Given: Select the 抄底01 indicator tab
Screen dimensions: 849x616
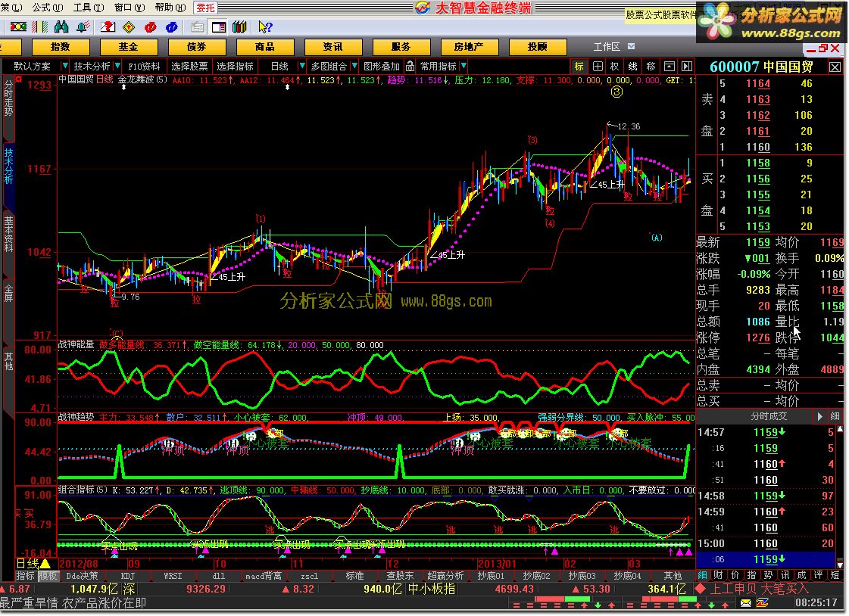Looking at the screenshot, I should (491, 576).
